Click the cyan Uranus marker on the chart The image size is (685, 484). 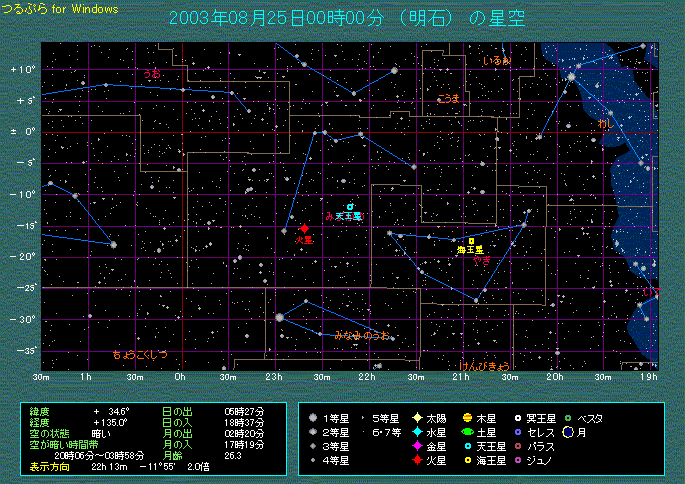coord(350,207)
